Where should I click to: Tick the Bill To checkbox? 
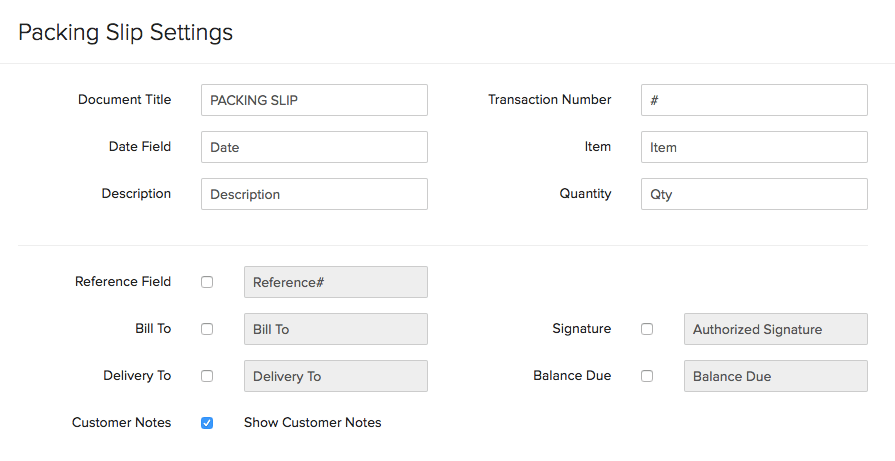(207, 329)
